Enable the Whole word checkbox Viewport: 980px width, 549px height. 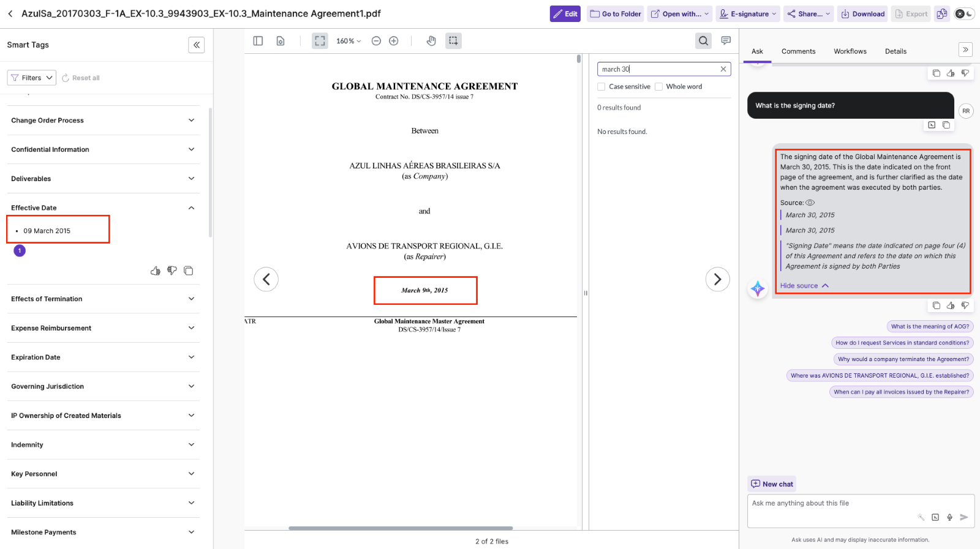point(659,87)
